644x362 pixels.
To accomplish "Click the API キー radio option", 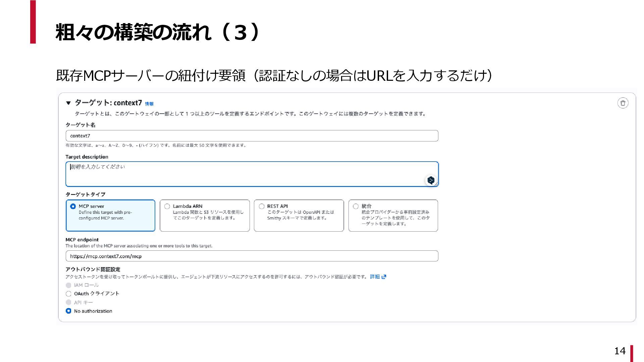I will point(69,302).
